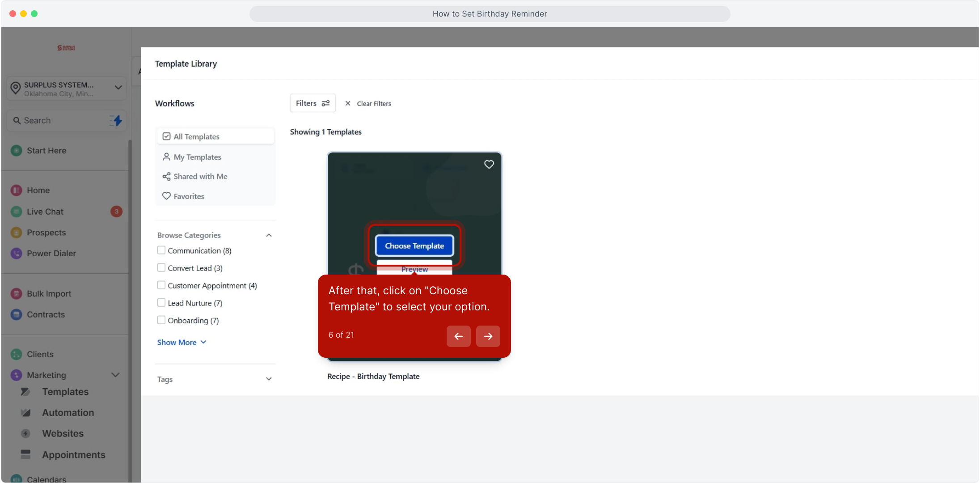This screenshot has height=483, width=980.
Task: Open Live Chat sidebar icon
Action: pyautogui.click(x=16, y=212)
